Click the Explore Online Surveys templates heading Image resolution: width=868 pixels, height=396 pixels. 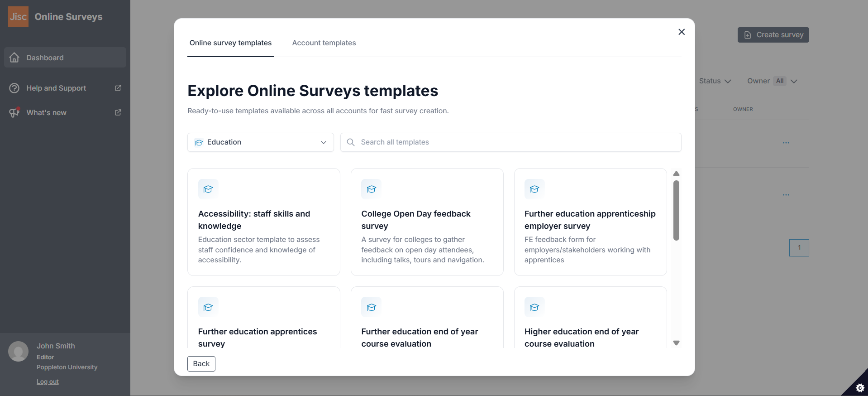pyautogui.click(x=313, y=91)
